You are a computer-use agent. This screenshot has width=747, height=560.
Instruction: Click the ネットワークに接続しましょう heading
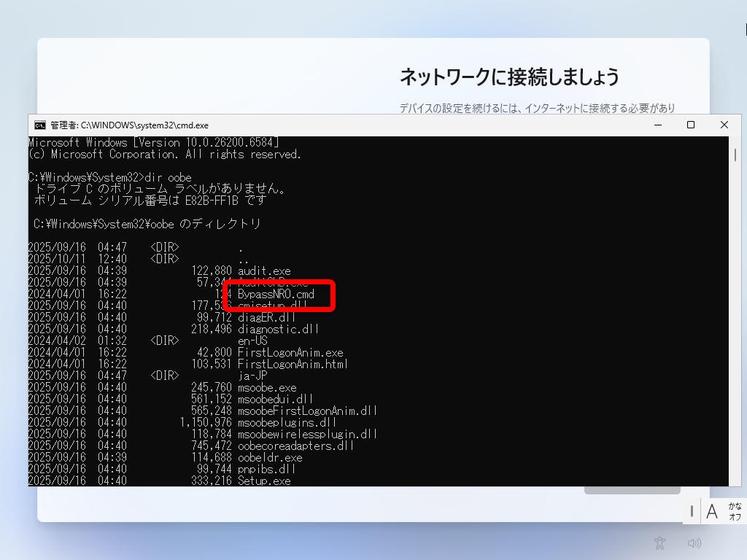509,77
